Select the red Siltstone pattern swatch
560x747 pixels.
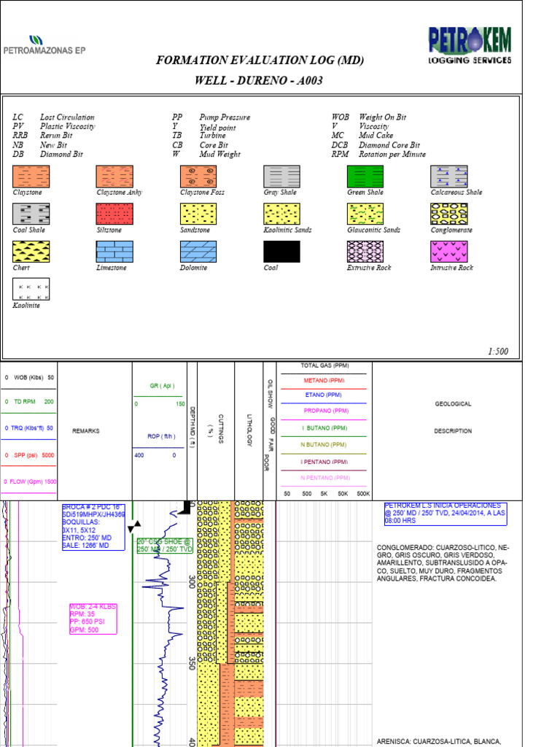114,214
